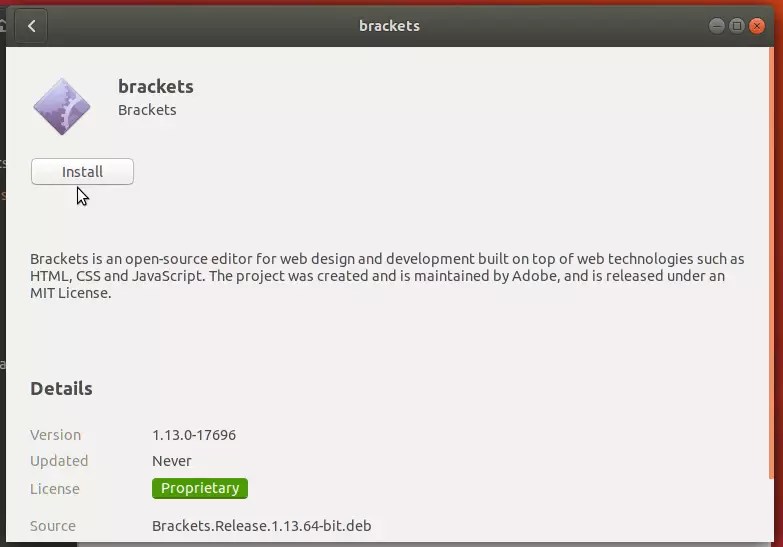Click the 'Brackets' subtitle under the app name
The height and width of the screenshot is (547, 783).
(x=147, y=110)
